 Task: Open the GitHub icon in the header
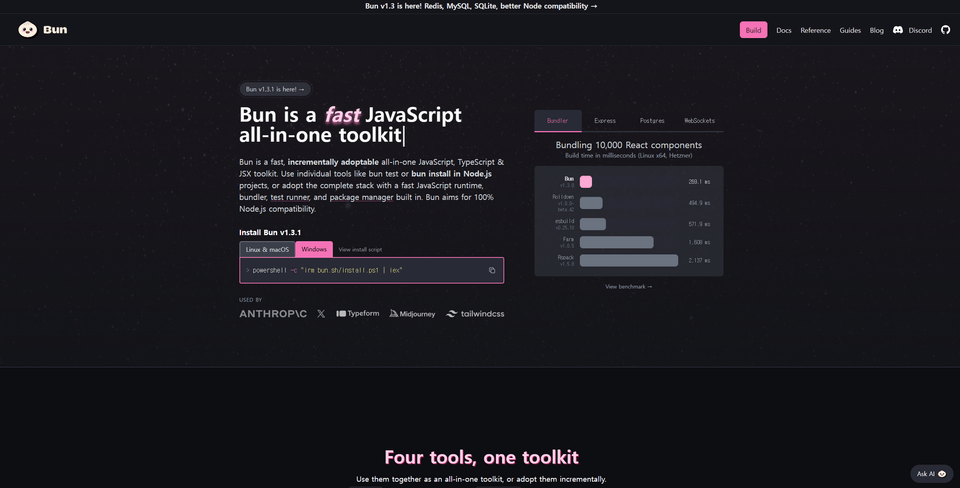pyautogui.click(x=945, y=30)
